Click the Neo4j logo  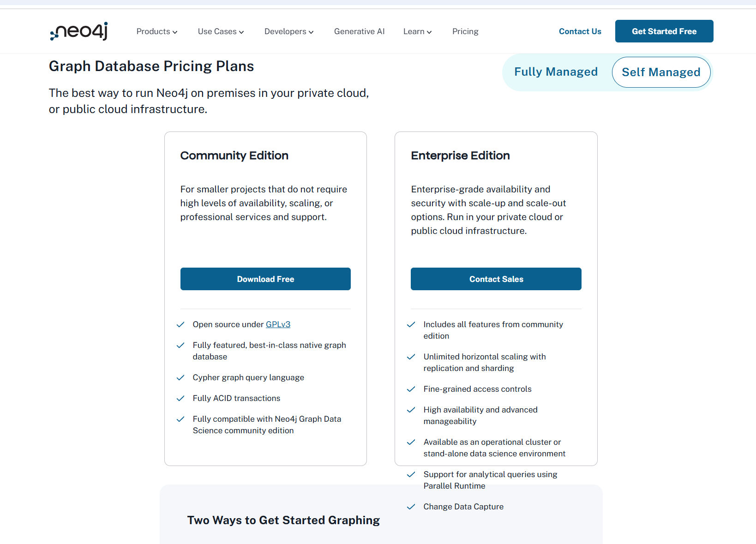(x=79, y=31)
